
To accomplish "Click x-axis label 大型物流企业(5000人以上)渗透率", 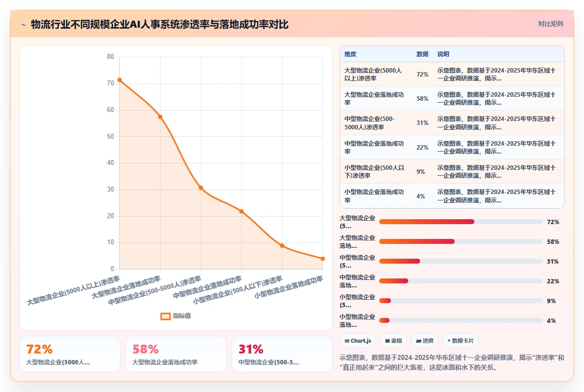I will 74,291.
